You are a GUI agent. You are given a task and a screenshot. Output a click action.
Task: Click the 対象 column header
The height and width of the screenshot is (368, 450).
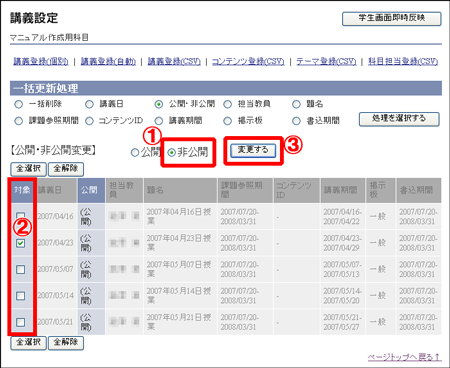pos(22,190)
